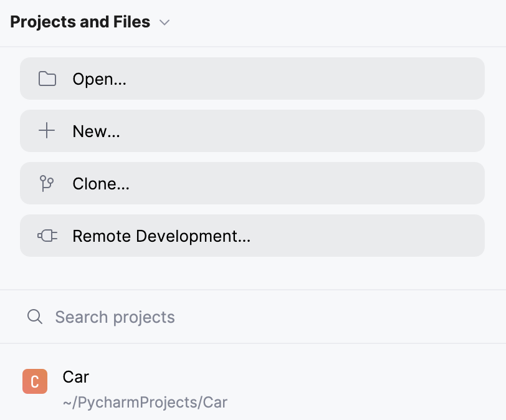This screenshot has height=420, width=506.
Task: Open the Car project by its name
Action: pyautogui.click(x=76, y=377)
